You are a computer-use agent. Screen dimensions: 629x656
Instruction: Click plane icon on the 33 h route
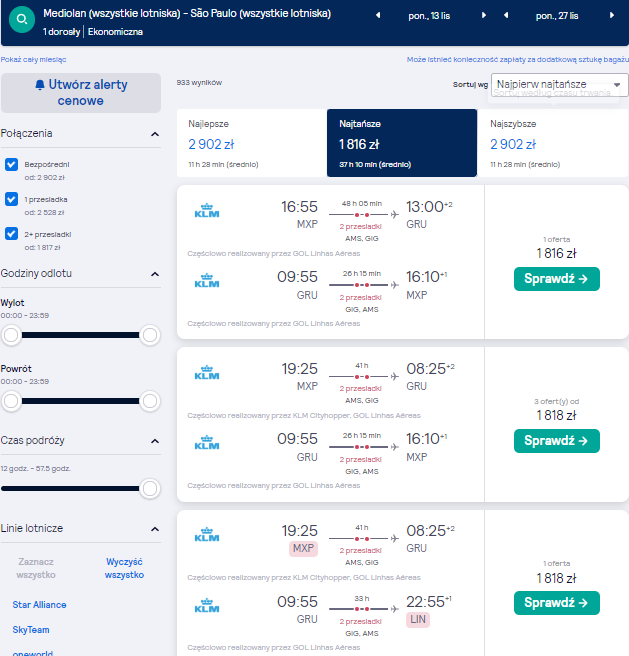pos(394,609)
